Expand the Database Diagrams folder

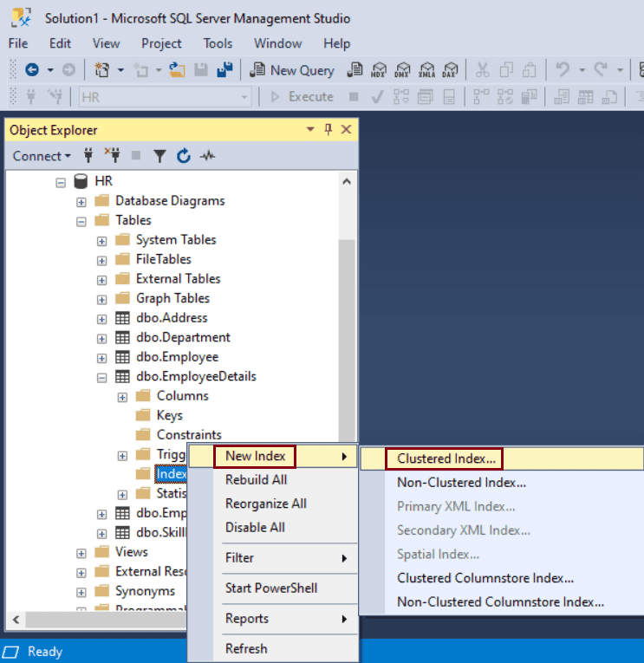point(81,201)
